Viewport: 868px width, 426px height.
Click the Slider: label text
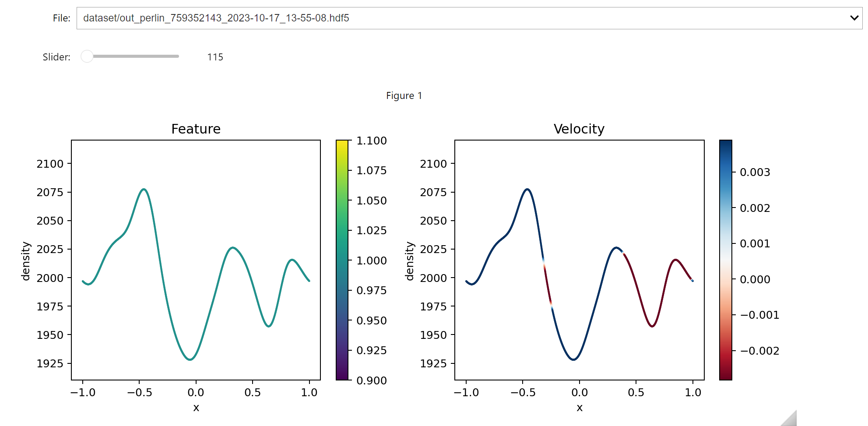coord(56,57)
